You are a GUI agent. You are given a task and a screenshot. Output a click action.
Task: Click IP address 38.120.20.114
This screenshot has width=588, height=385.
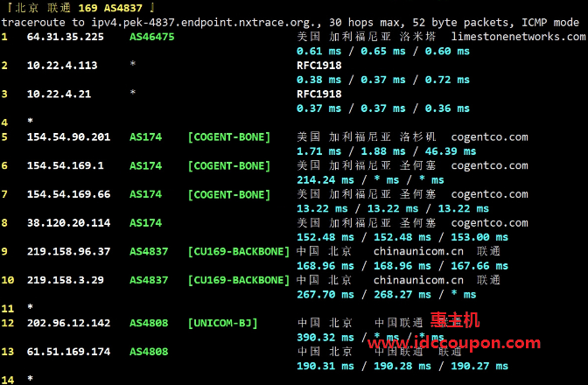click(68, 222)
